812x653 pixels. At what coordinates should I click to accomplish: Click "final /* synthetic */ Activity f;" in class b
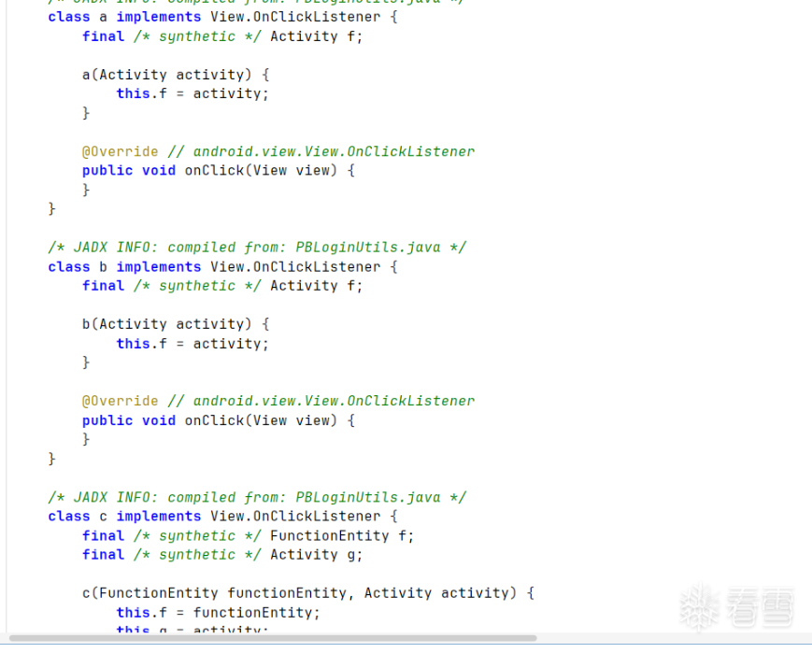222,287
